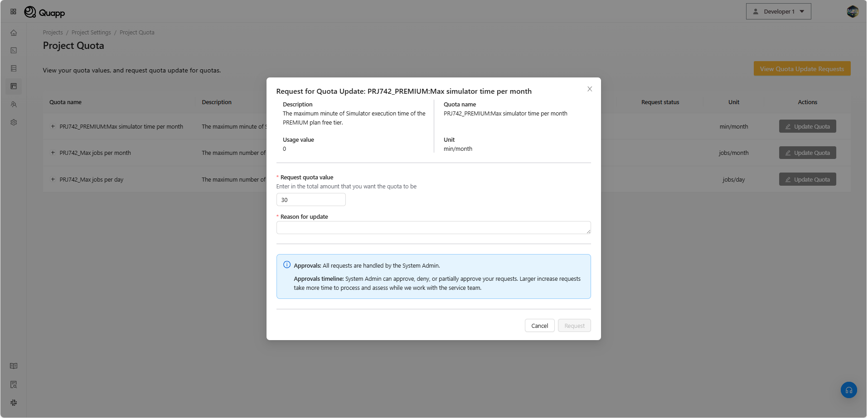Click the headset support chat icon
Viewport: 868px width, 418px height.
pyautogui.click(x=849, y=390)
